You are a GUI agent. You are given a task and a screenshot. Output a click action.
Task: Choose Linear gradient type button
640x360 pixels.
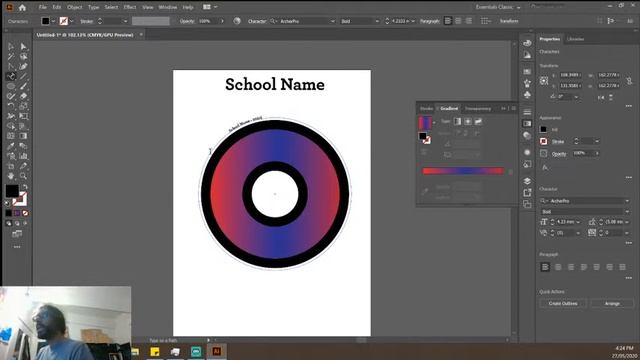pos(457,121)
